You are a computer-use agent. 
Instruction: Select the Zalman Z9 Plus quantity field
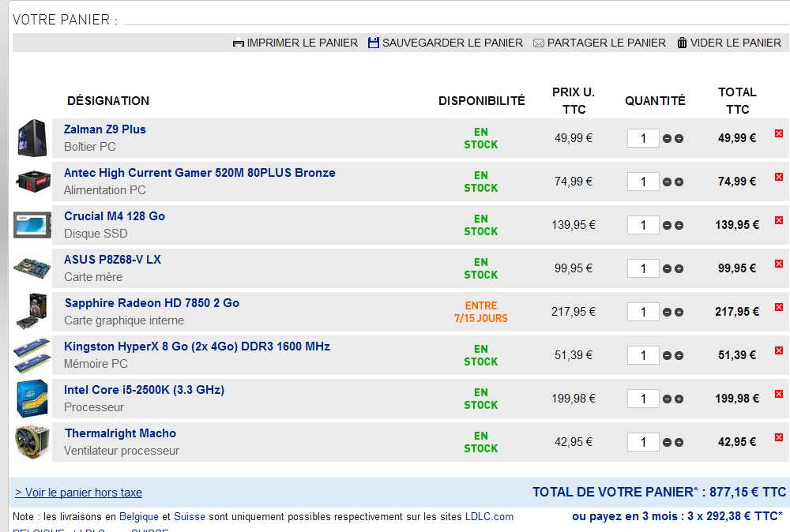click(643, 138)
